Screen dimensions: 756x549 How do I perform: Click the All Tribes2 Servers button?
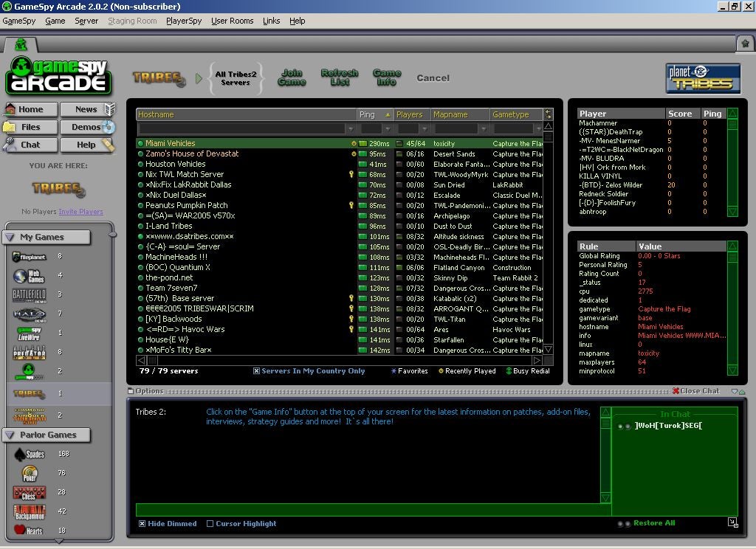tap(236, 78)
